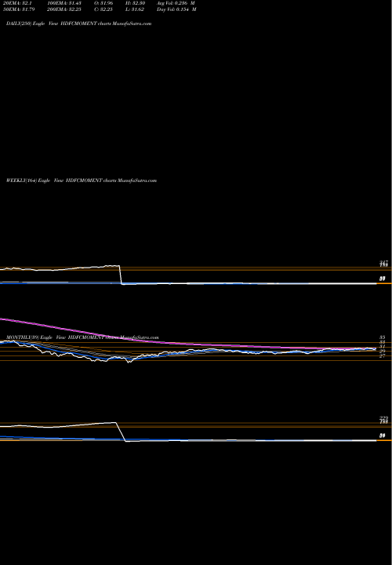Click the 27 price axis label
Screen dimensions: 392x565
coord(383,356)
